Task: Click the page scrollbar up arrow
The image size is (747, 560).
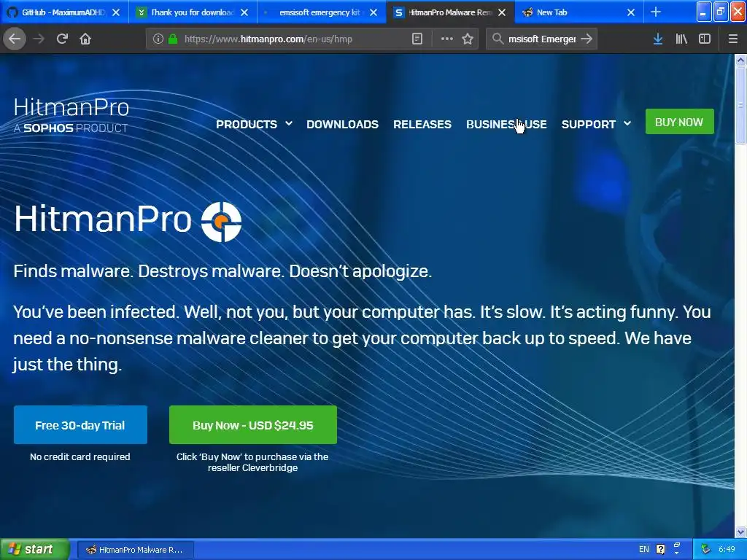Action: tap(740, 60)
